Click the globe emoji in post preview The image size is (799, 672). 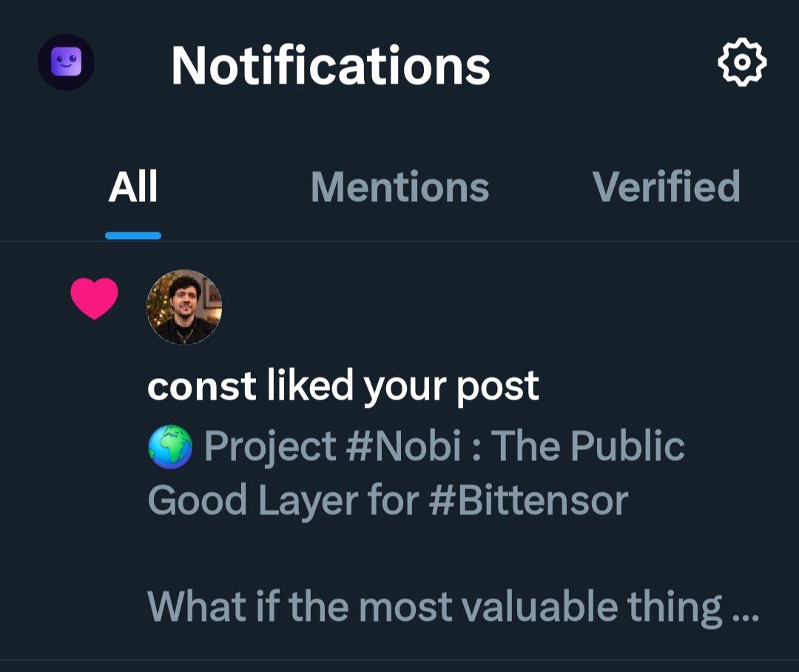pos(170,447)
